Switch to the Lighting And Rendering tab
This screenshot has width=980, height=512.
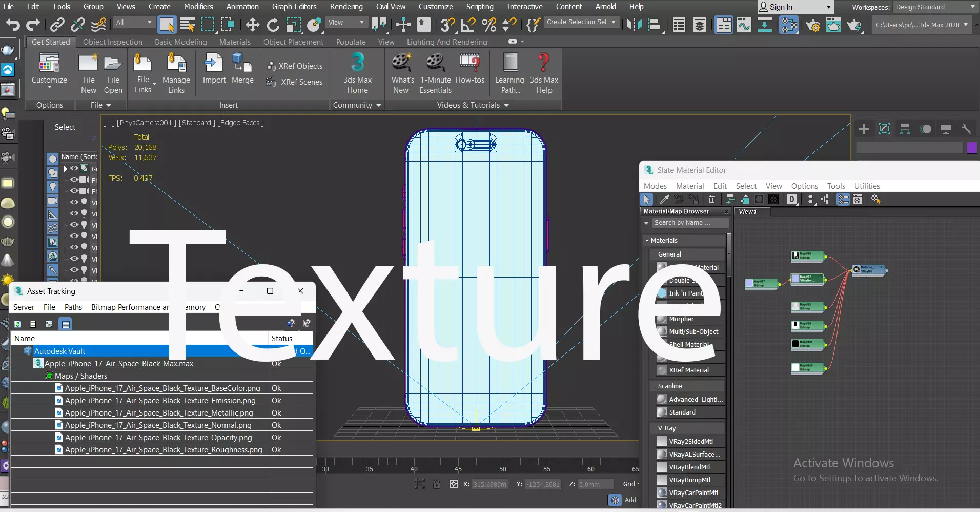coord(447,42)
